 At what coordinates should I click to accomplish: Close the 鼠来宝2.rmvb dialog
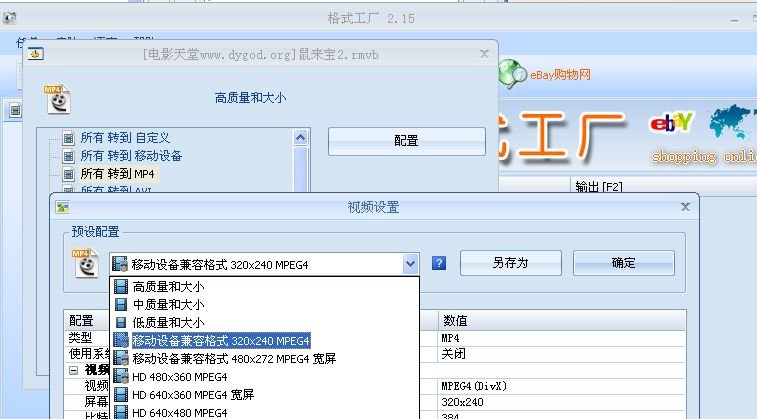click(x=485, y=54)
